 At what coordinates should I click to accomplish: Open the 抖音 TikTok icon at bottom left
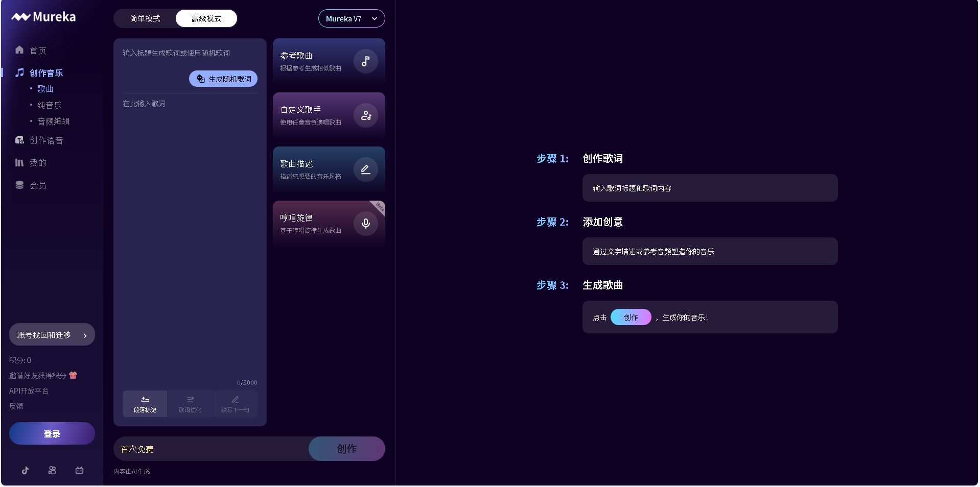(x=25, y=470)
